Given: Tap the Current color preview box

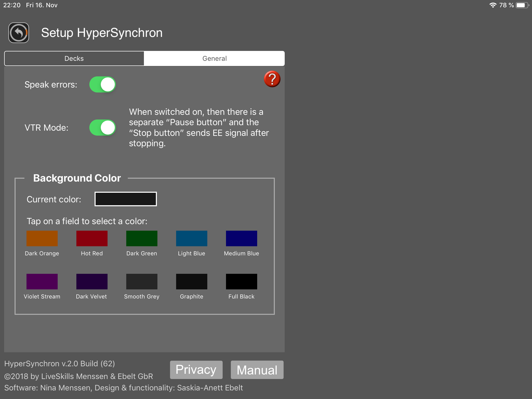Looking at the screenshot, I should (x=126, y=199).
